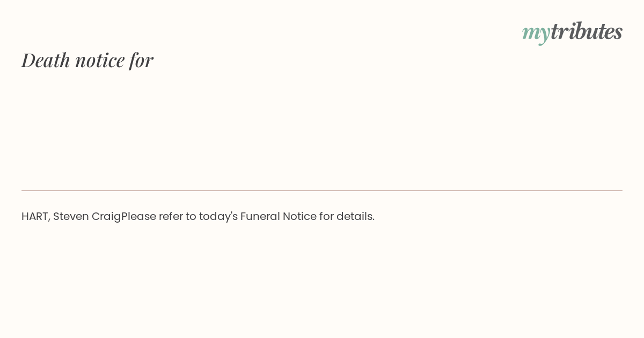Select the "Death notice for" heading
The image size is (644, 338).
coord(87,60)
